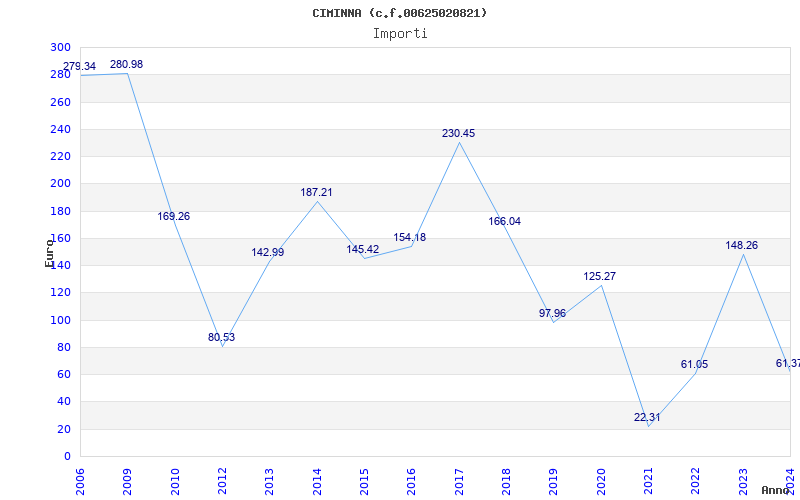Click the 240 y-axis tick label
Viewport: 800px width, 500px height.
[61, 130]
